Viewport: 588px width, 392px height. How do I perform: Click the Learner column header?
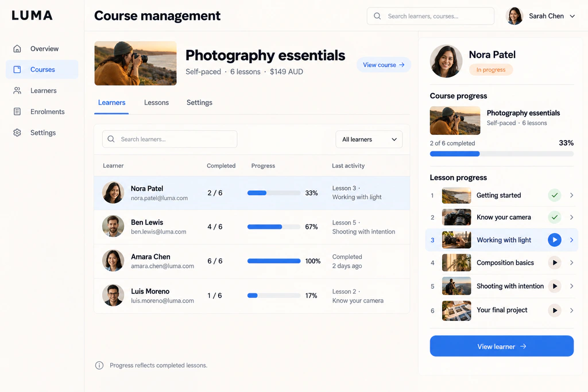click(113, 166)
